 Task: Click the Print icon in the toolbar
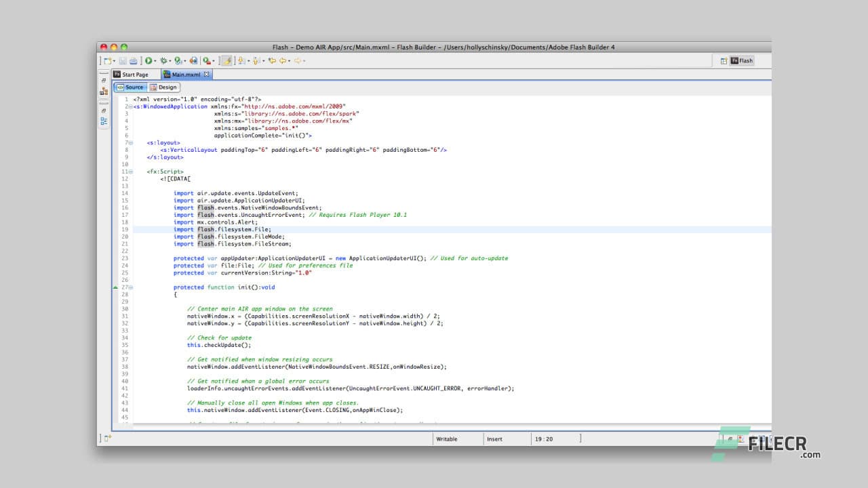[x=133, y=61]
